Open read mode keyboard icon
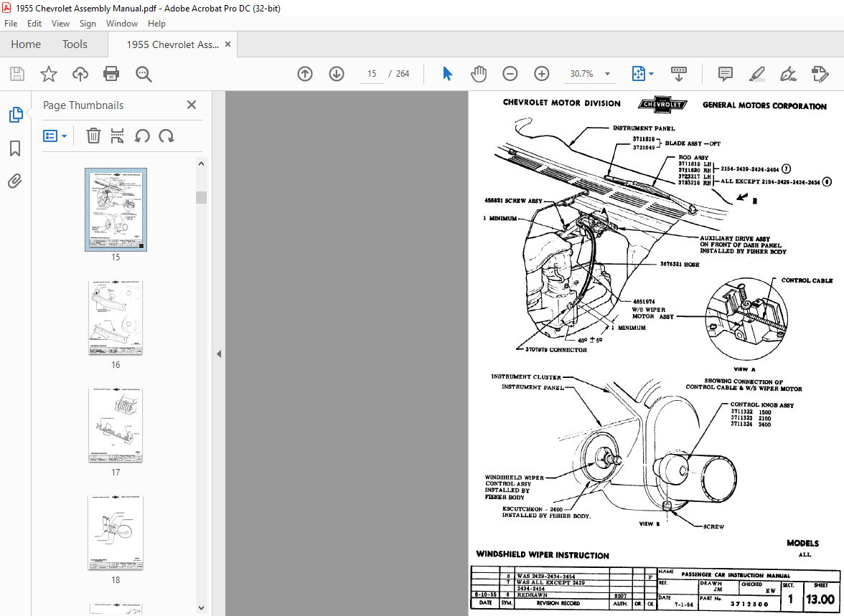Viewport: 844px width, 616px height. click(x=678, y=74)
